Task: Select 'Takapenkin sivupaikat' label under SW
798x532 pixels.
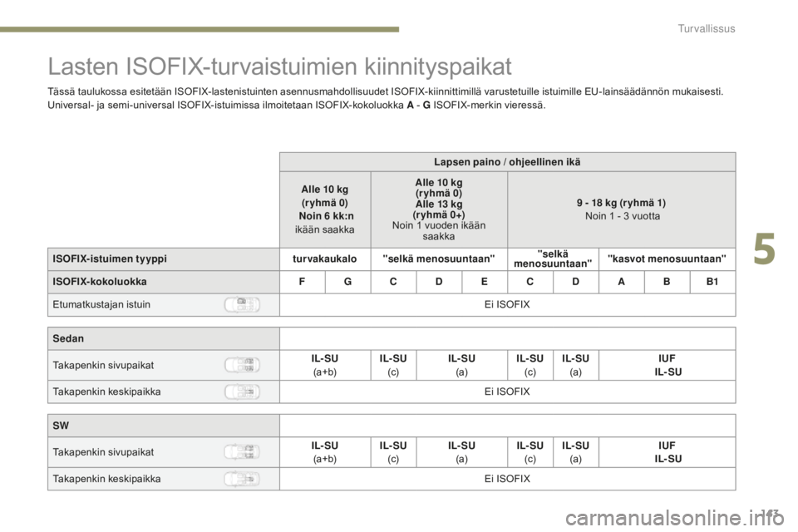Action: point(103,451)
